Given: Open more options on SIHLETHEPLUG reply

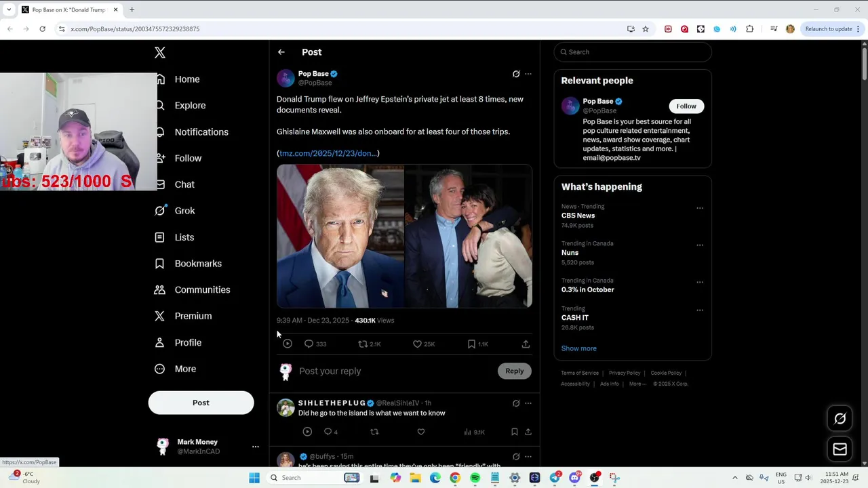Looking at the screenshot, I should 528,403.
